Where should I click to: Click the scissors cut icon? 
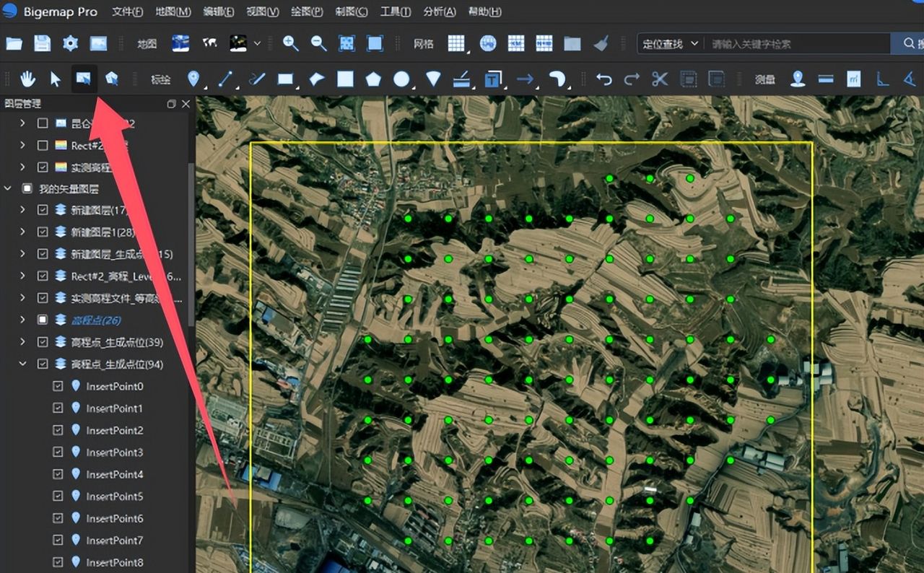(659, 79)
